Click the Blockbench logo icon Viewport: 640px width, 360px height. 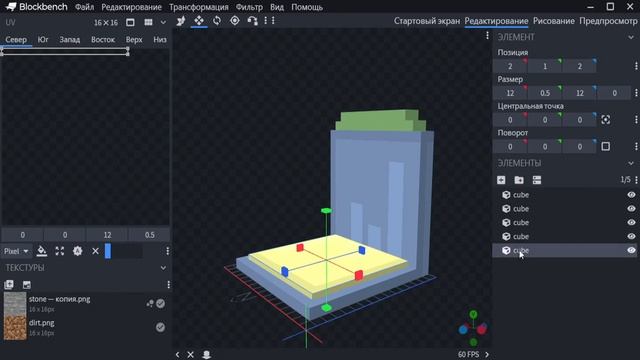11,7
